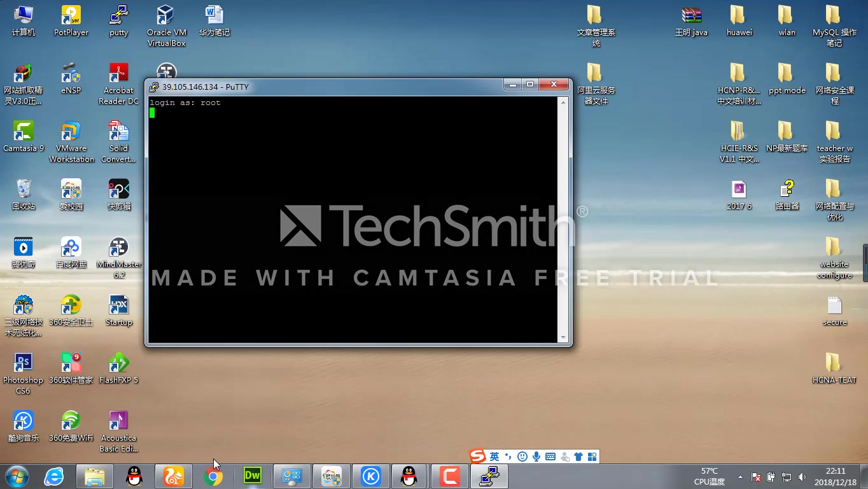Click inside the PuTTY terminal area
This screenshot has height=489, width=868.
pos(353,219)
